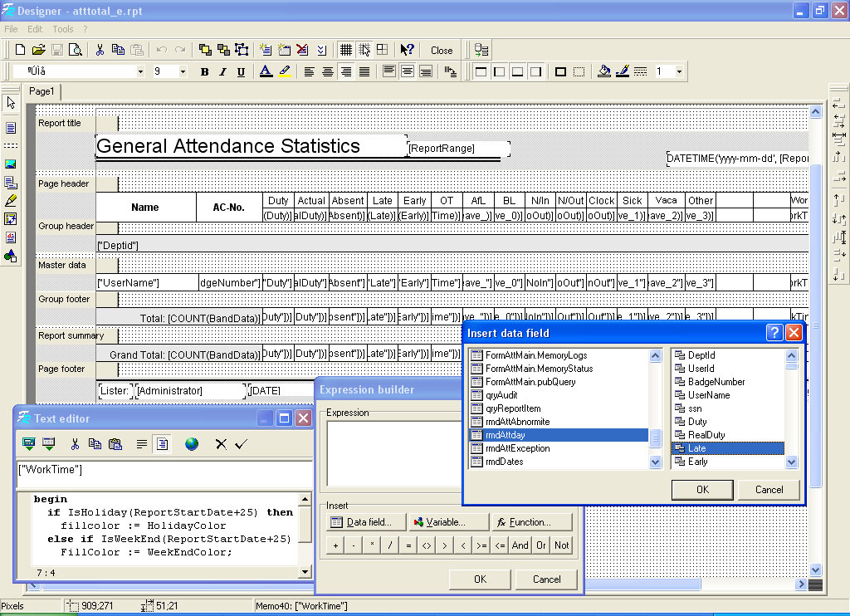Image resolution: width=850 pixels, height=616 pixels.
Task: Click the globe icon in Text editor
Action: point(192,444)
